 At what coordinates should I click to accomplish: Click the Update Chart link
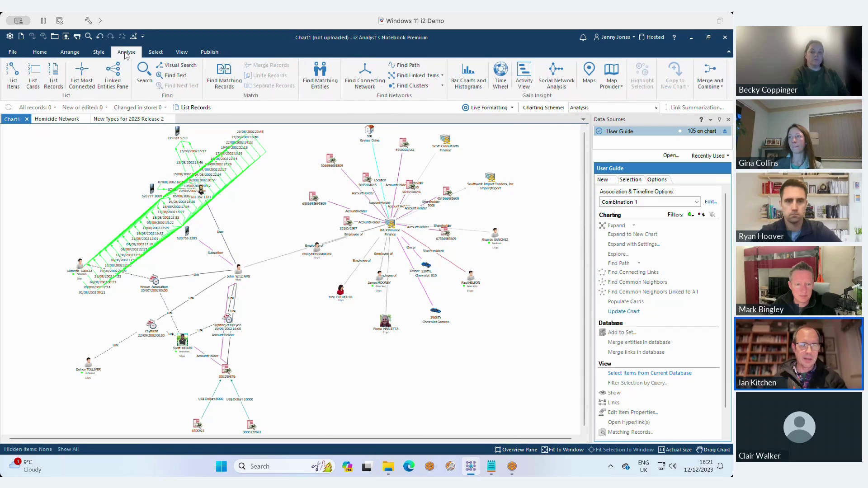tap(623, 311)
